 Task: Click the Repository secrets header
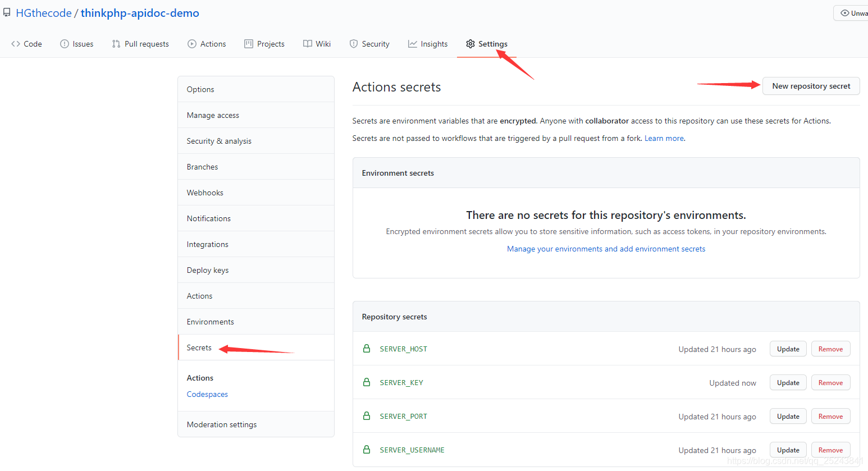coord(394,317)
